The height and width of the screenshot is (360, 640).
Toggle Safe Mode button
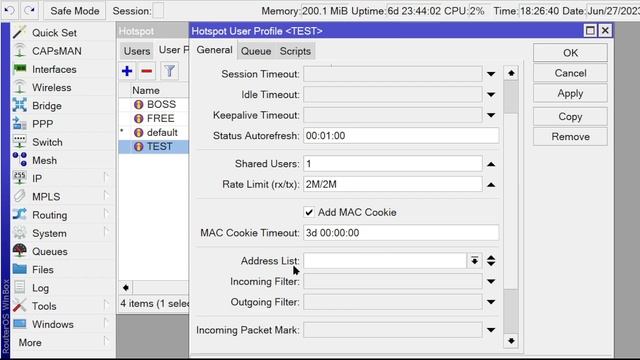tap(75, 11)
